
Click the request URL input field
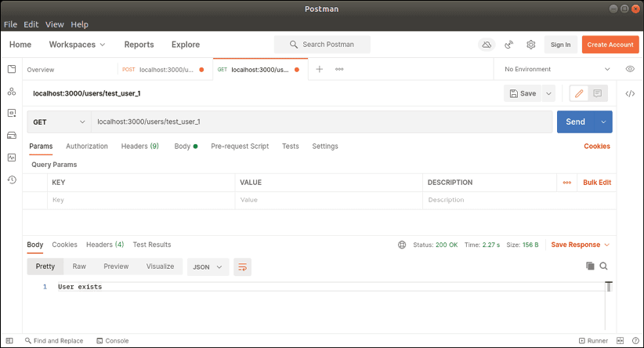tap(321, 122)
